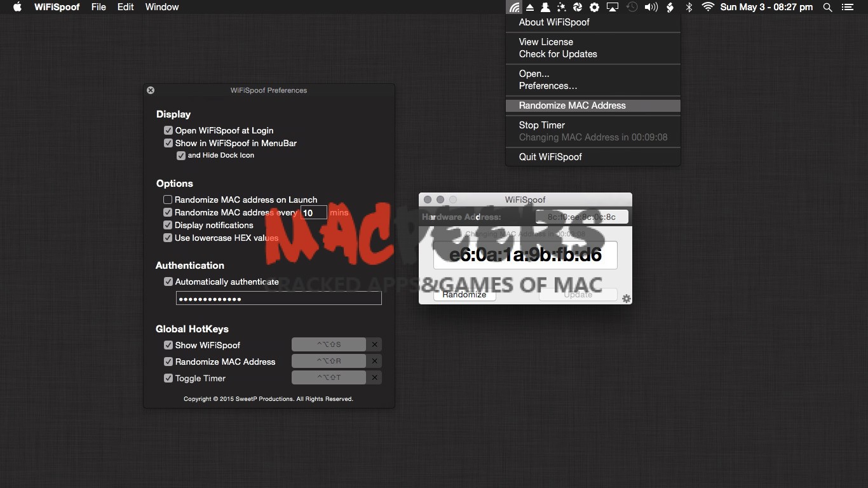Toggle Show in WiFiSpoof in MenuBar checkbox

tap(168, 143)
